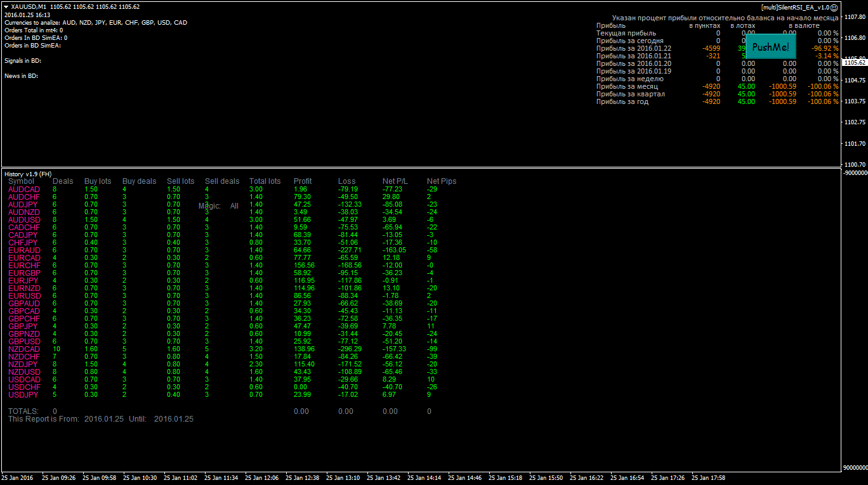Choose the EURJPY symbol row
This screenshot has width=868, height=485.
tap(23, 280)
